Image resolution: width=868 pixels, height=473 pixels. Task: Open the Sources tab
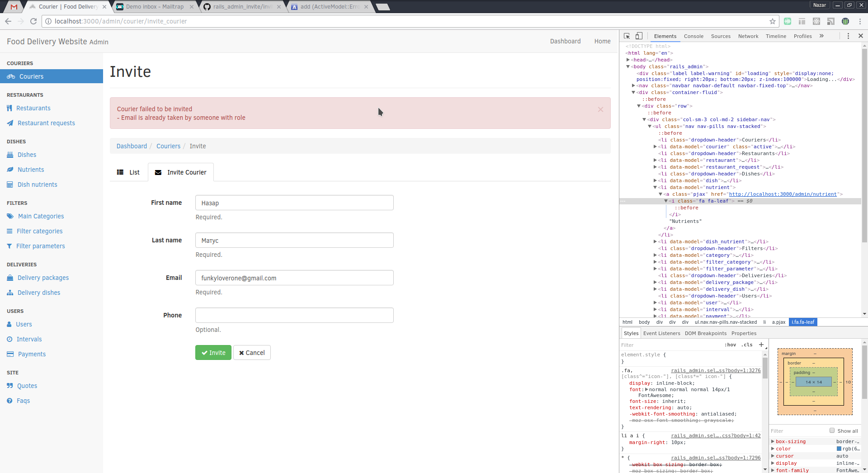click(721, 36)
